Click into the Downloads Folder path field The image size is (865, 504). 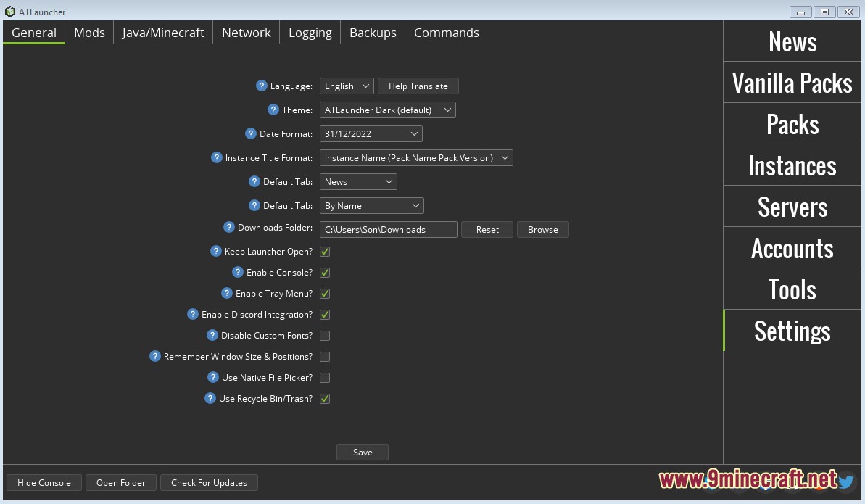click(x=389, y=230)
